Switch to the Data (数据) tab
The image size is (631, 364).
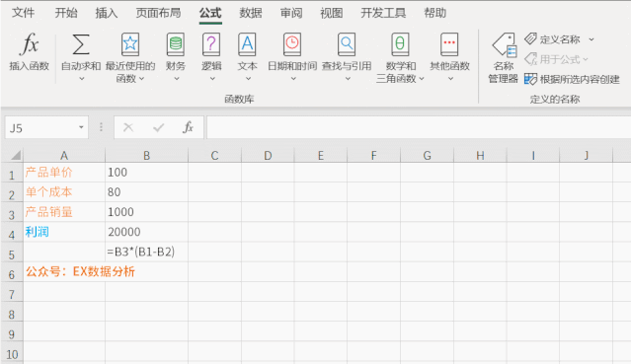tap(251, 13)
